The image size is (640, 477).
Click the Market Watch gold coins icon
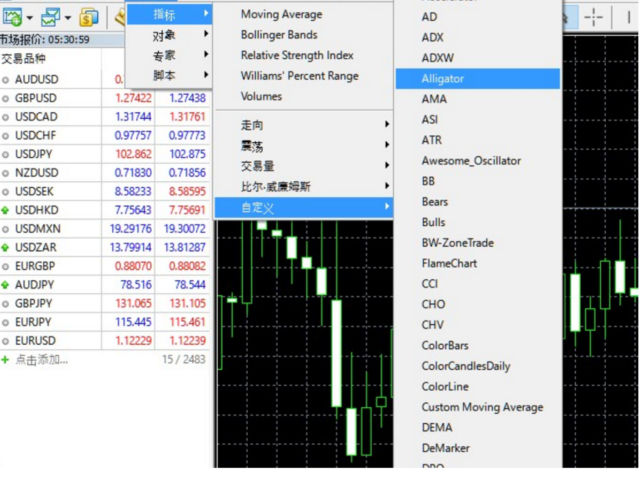89,17
